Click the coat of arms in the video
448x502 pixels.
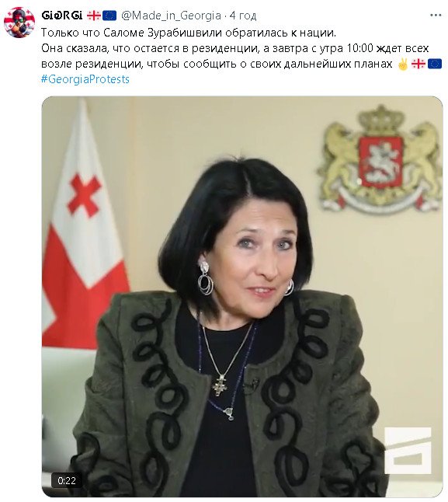pos(380,159)
